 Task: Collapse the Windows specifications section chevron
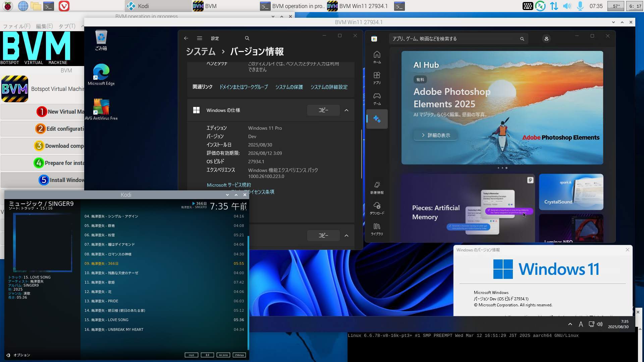[346, 110]
